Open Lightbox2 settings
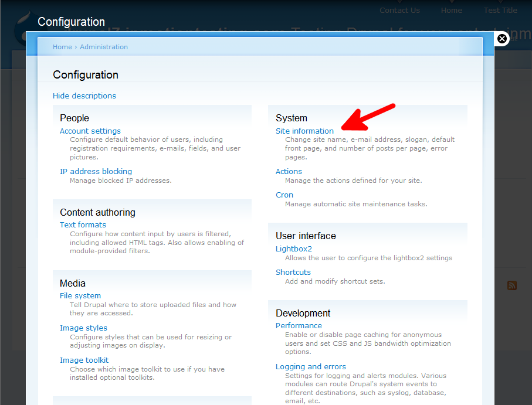Screen dimensions: 532x405 pyautogui.click(x=294, y=249)
